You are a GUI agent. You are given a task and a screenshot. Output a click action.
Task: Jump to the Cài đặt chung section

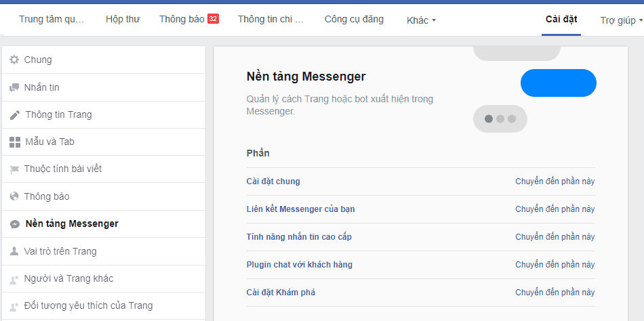coord(273,181)
